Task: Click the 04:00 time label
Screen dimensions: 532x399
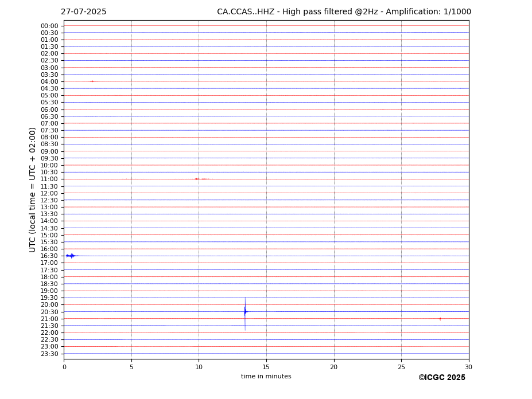Action: [x=49, y=82]
